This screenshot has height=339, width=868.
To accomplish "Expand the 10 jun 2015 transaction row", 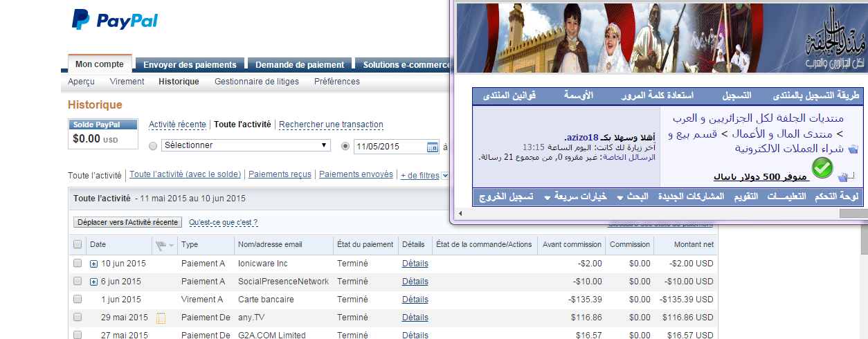I will tap(94, 264).
